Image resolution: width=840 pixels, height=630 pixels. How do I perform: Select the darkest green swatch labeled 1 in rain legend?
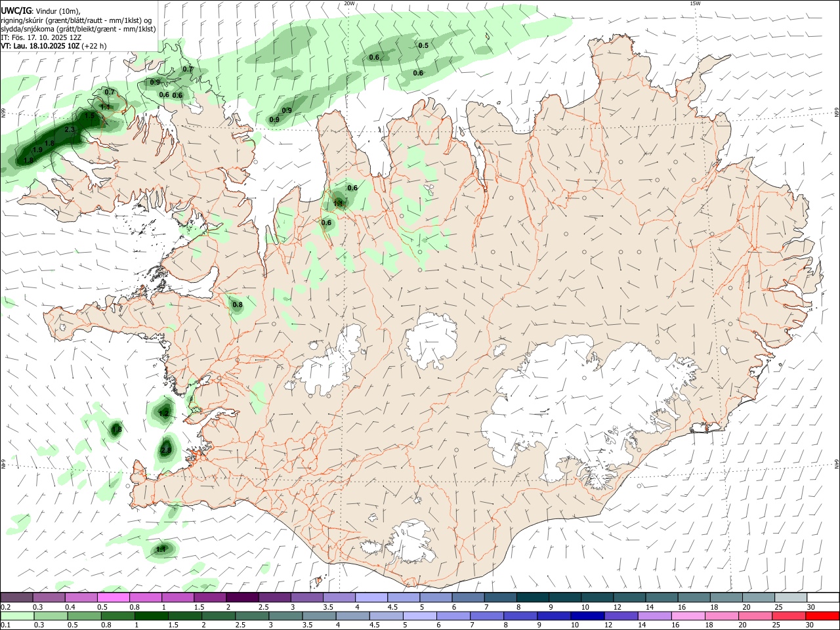[151, 616]
